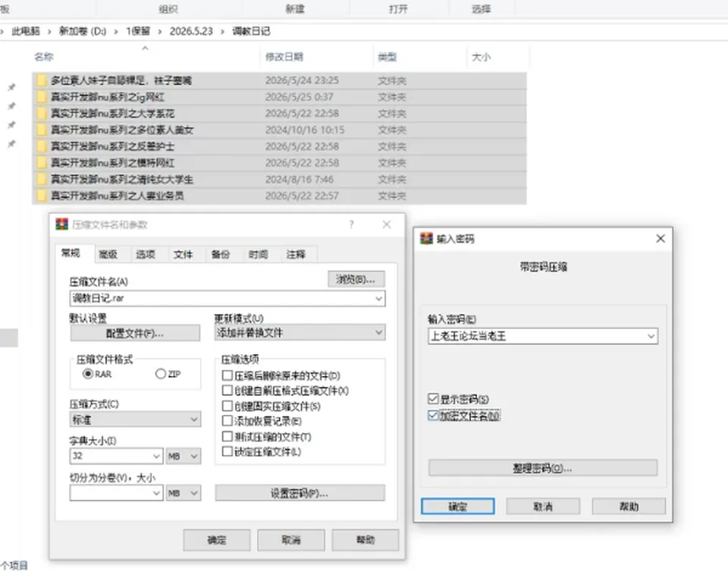Enable 创建固实压缩文件 option
The height and width of the screenshot is (574, 728).
(x=227, y=406)
